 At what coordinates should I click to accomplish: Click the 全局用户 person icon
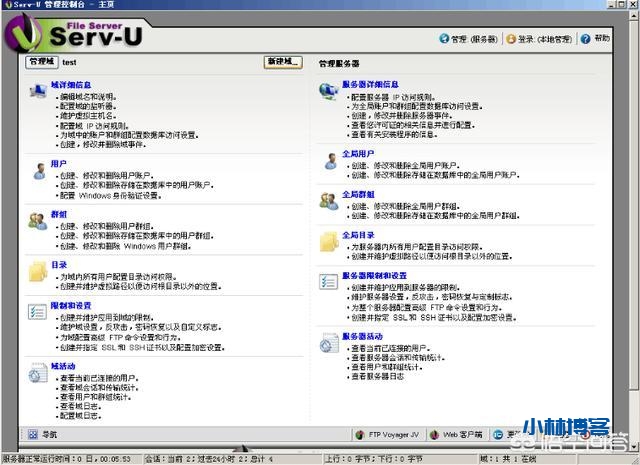331,161
